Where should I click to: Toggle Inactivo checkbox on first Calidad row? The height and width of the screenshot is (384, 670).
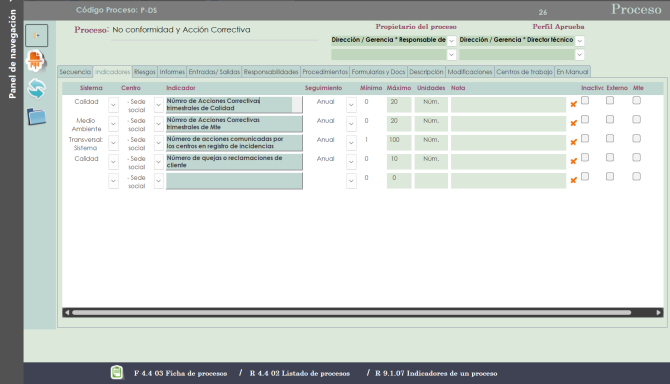coord(585,100)
